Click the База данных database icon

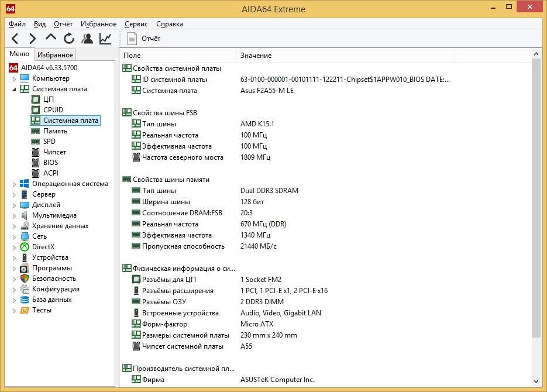click(x=25, y=300)
